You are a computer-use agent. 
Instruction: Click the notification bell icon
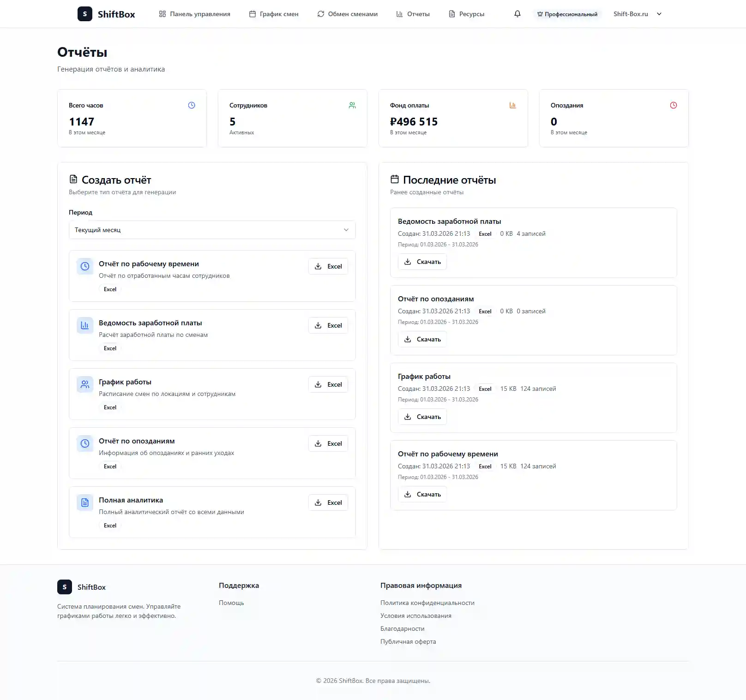point(517,13)
